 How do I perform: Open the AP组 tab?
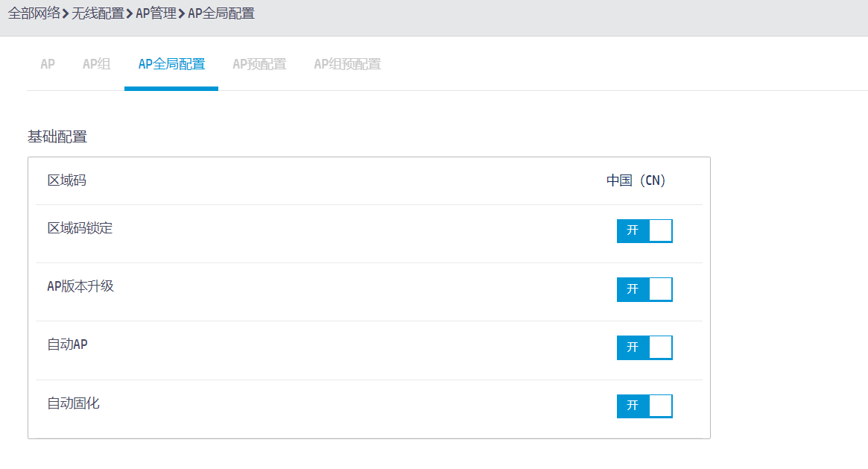coord(96,64)
